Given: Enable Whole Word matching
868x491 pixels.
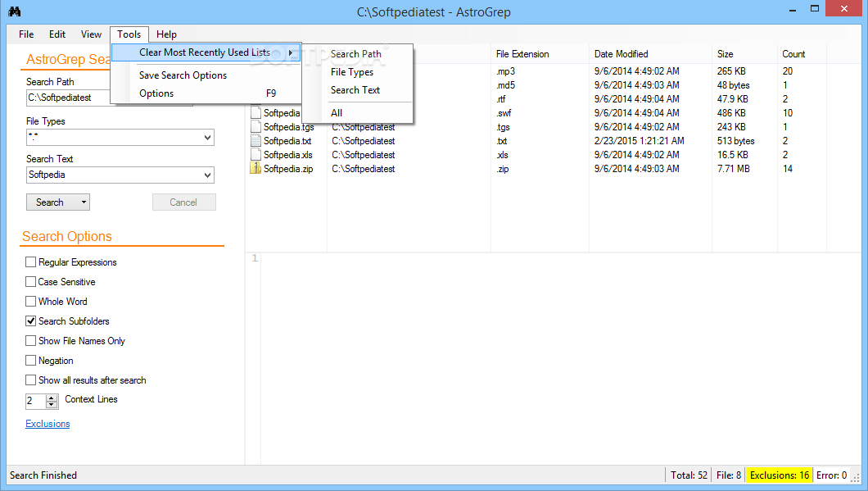Looking at the screenshot, I should [30, 302].
